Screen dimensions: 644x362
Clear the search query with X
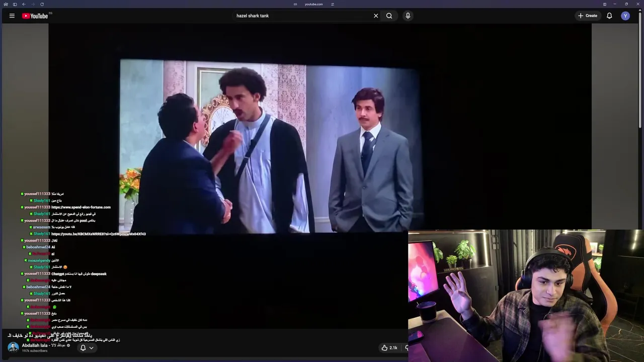pyautogui.click(x=376, y=16)
